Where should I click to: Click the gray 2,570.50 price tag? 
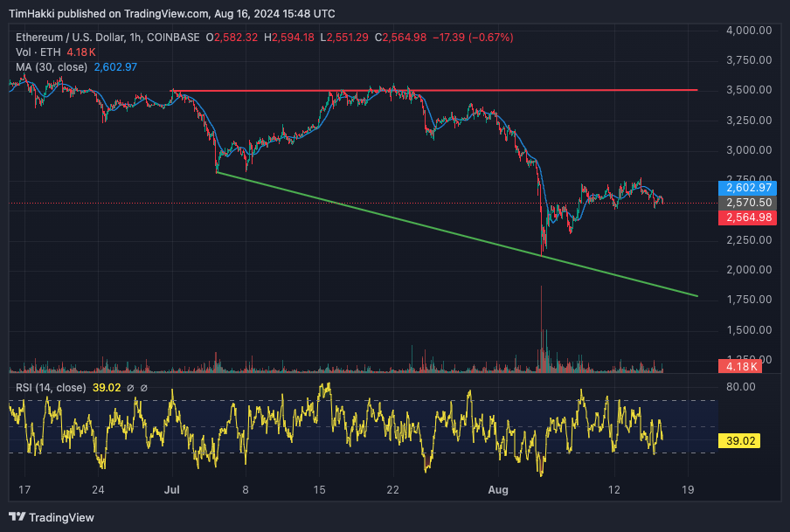[x=746, y=202]
